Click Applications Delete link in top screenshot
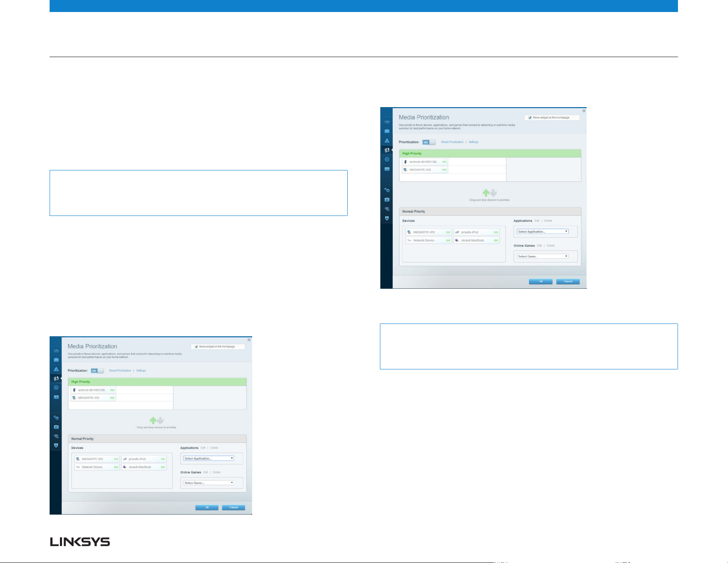The image size is (728, 563). point(548,220)
